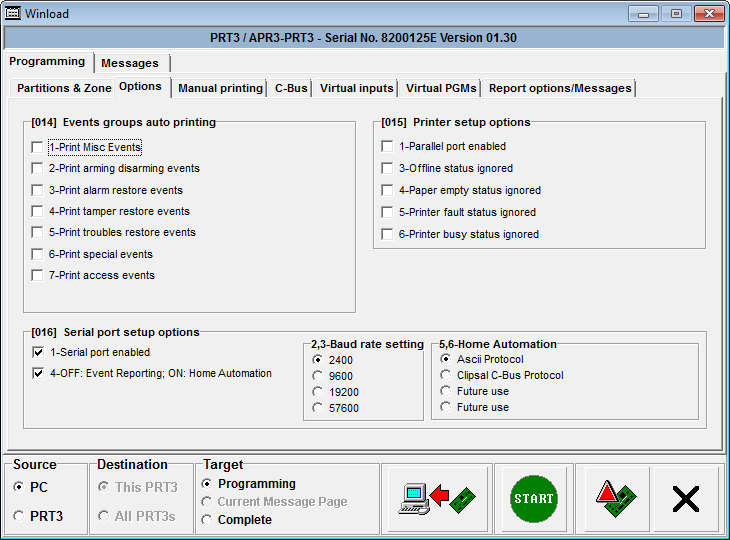Enable 1-Print Misc Events checkbox
The width and height of the screenshot is (730, 540).
point(38,147)
